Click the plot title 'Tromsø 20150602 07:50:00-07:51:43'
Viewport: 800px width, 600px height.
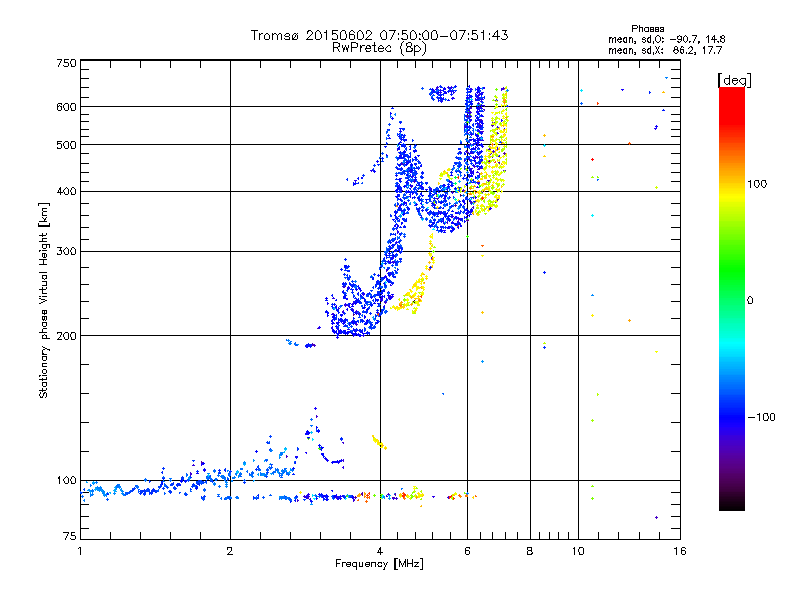pos(380,35)
